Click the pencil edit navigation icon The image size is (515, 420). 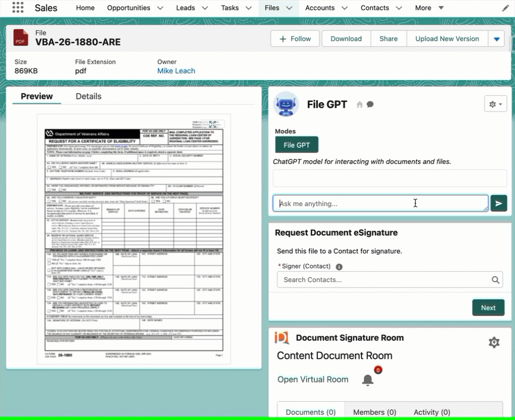(x=506, y=8)
